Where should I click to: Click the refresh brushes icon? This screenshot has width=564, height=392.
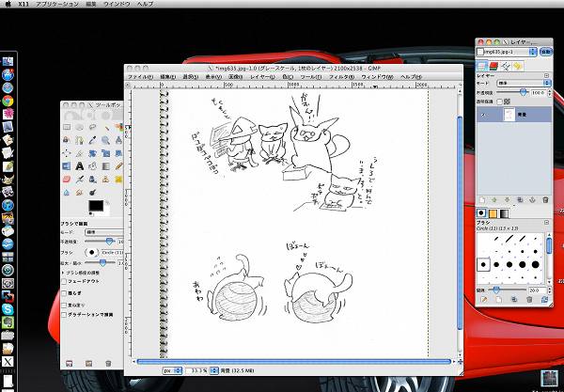(x=544, y=299)
